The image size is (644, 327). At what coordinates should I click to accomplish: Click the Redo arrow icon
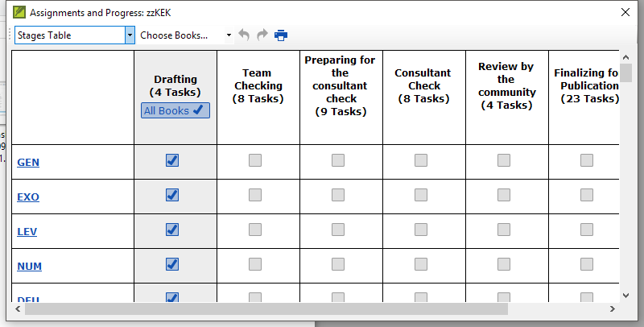pyautogui.click(x=262, y=35)
